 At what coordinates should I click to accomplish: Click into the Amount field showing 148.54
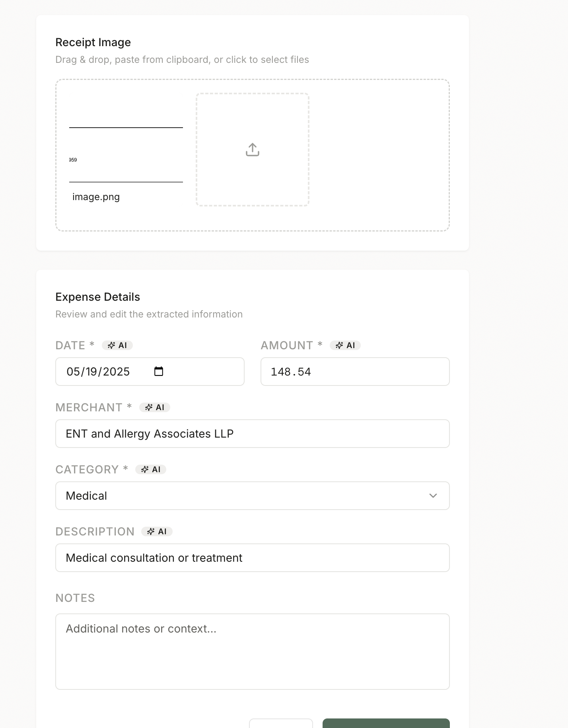click(355, 372)
